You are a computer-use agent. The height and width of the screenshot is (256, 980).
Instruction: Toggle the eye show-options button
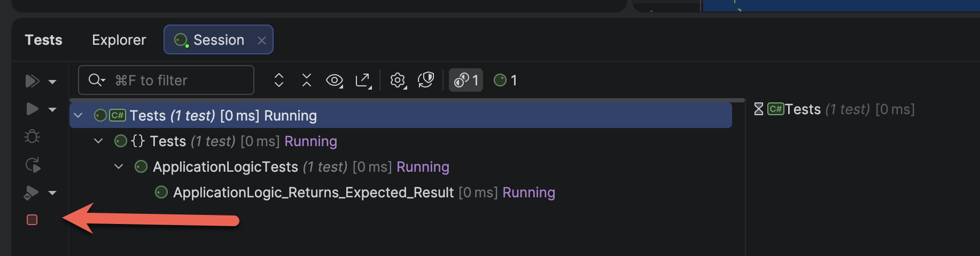[x=335, y=81]
